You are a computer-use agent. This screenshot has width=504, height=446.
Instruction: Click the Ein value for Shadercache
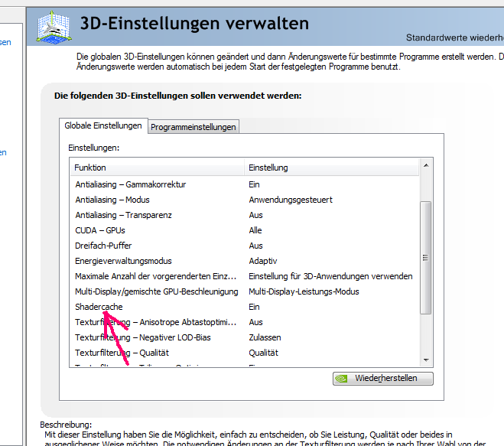[x=254, y=307]
